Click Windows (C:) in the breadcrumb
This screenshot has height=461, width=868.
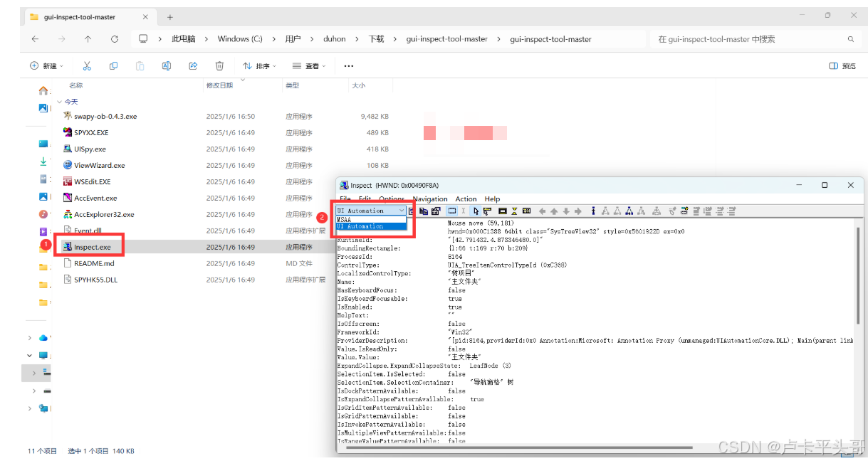point(240,39)
